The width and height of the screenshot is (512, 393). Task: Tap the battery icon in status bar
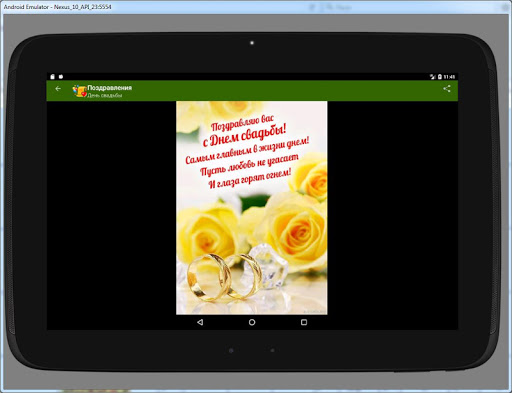point(440,77)
